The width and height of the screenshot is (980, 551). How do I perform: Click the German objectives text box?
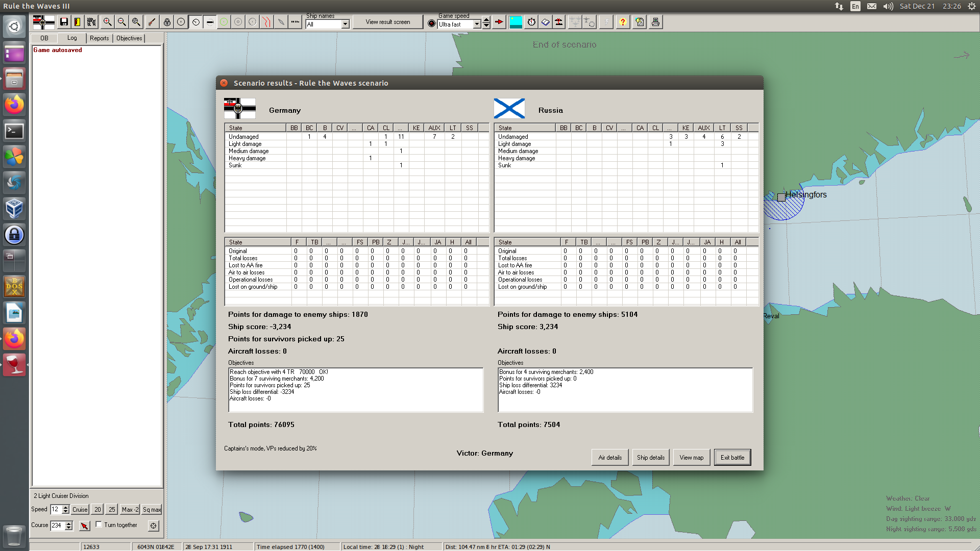pos(356,390)
